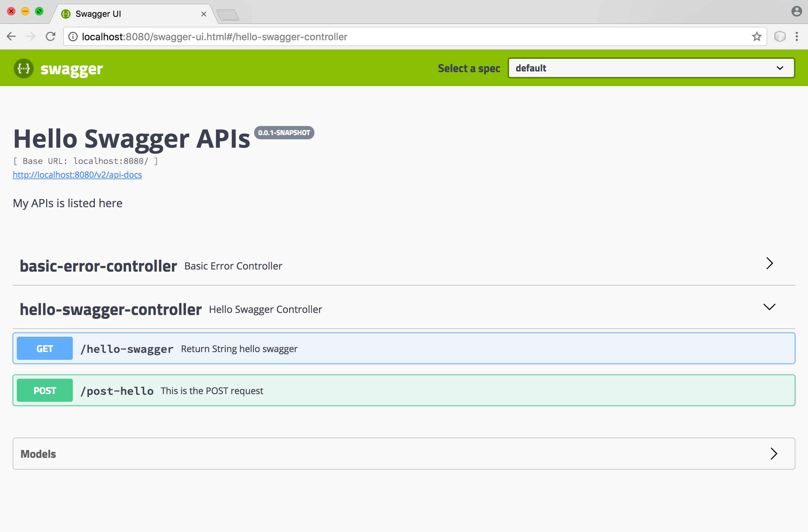Minimize the window with the yellow button
The width and height of the screenshot is (808, 532).
pyautogui.click(x=25, y=11)
